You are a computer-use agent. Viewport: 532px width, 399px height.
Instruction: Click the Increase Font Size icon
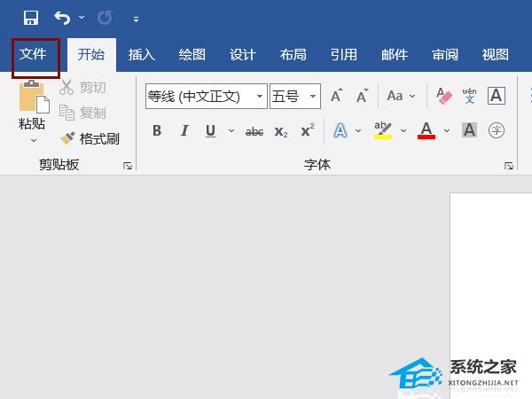[x=336, y=96]
